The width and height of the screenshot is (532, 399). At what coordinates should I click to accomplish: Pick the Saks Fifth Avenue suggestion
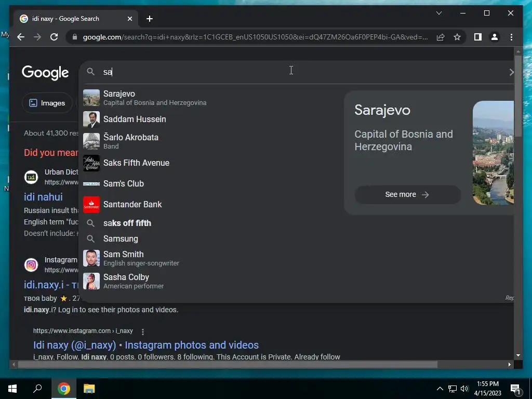coord(210,163)
